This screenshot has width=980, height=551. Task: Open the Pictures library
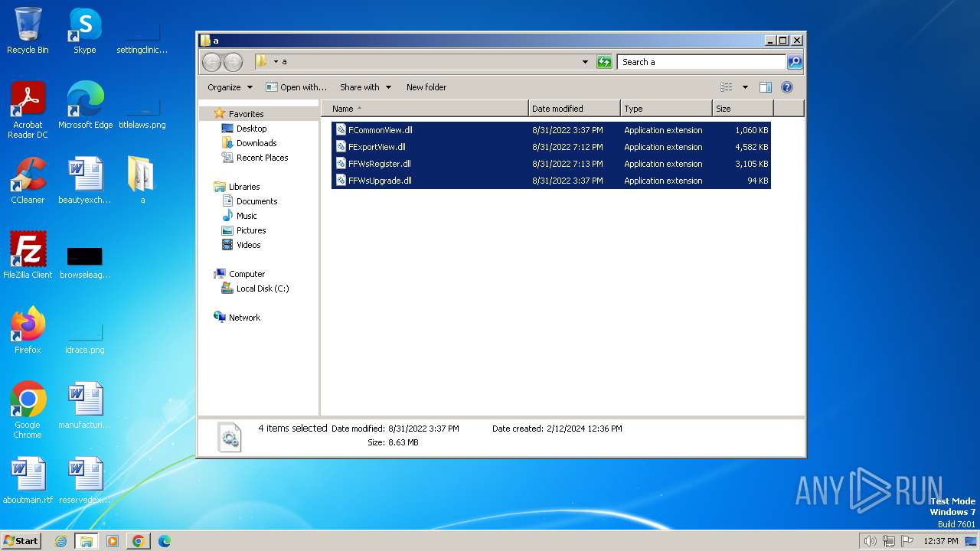pos(251,230)
